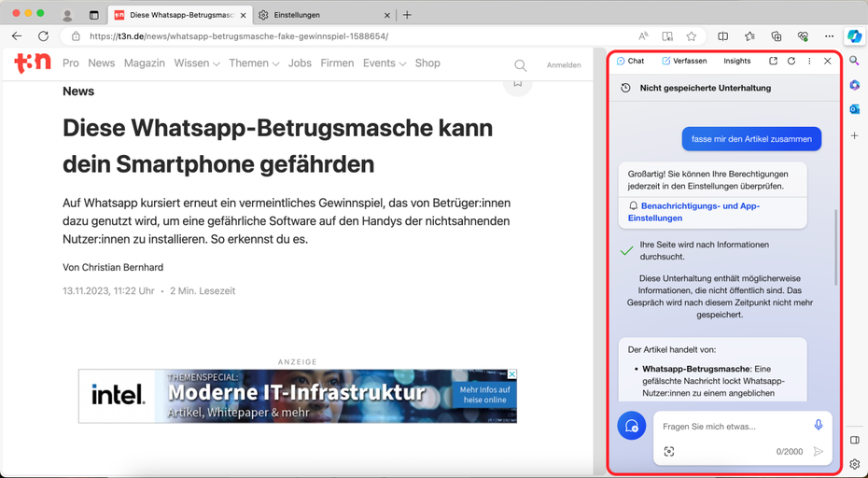Activate the Read Aloud icon
Image resolution: width=868 pixels, height=478 pixels.
point(643,36)
